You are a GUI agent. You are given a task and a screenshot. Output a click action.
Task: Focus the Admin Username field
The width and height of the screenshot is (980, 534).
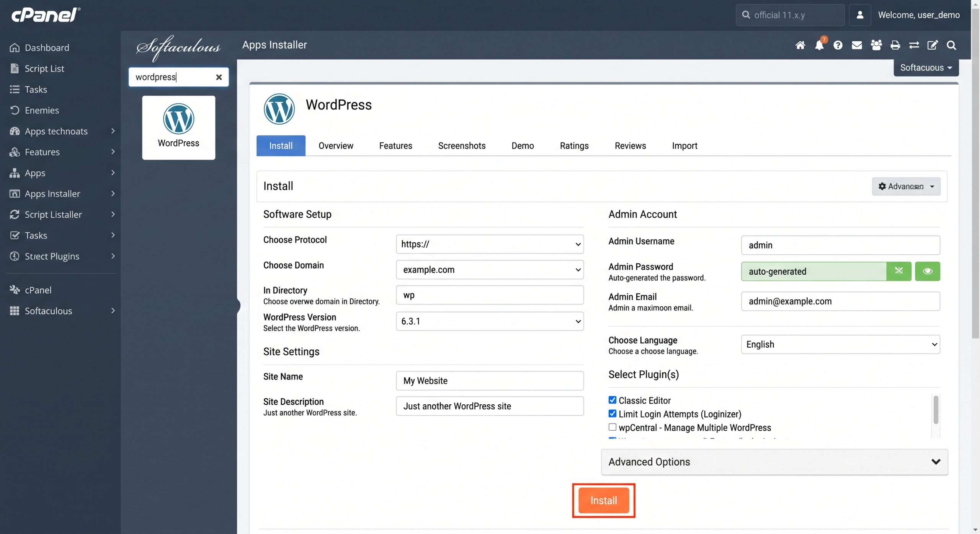(840, 245)
